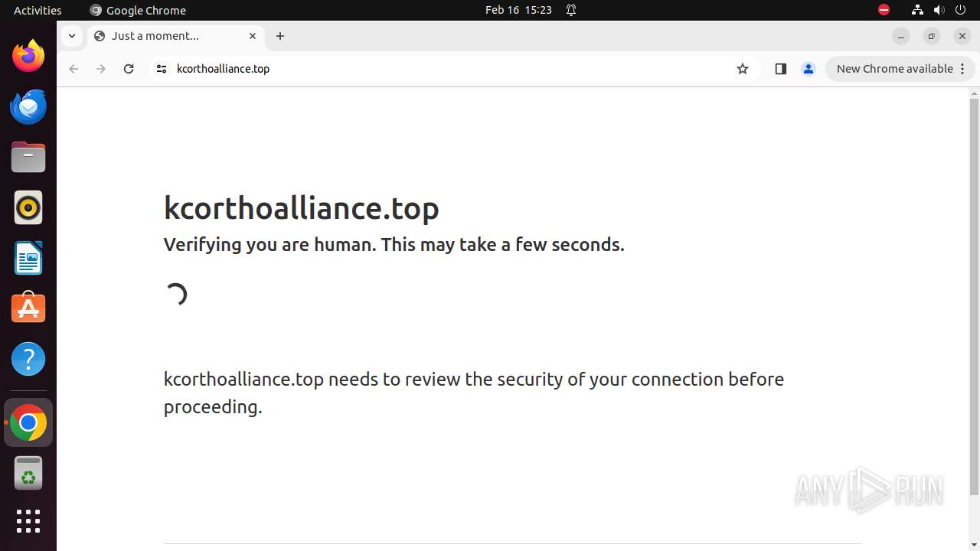Screen dimensions: 980x551
Task: Open Rhythmbox music player in the dock
Action: tap(28, 207)
